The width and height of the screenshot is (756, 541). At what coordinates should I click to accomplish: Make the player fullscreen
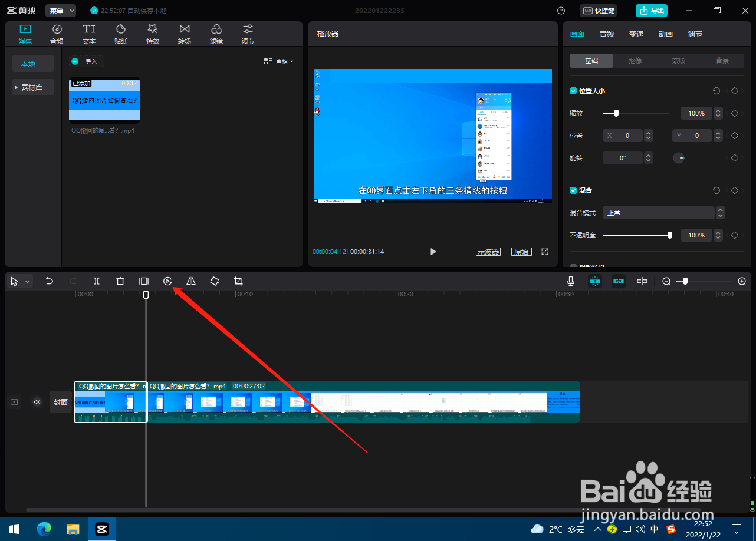click(545, 252)
